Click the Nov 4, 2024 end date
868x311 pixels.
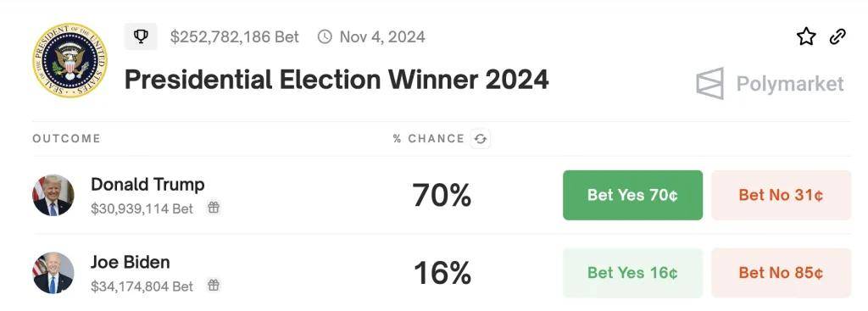(x=382, y=37)
